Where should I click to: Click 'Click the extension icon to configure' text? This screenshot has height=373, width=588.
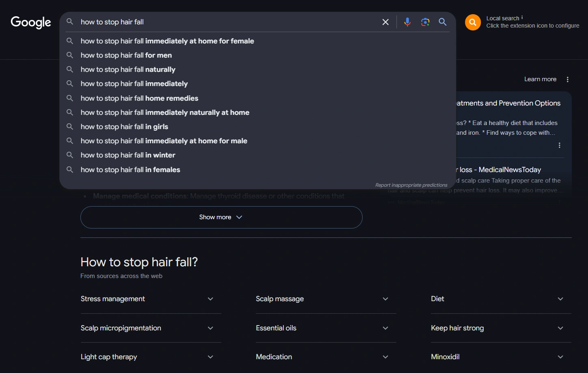533,26
